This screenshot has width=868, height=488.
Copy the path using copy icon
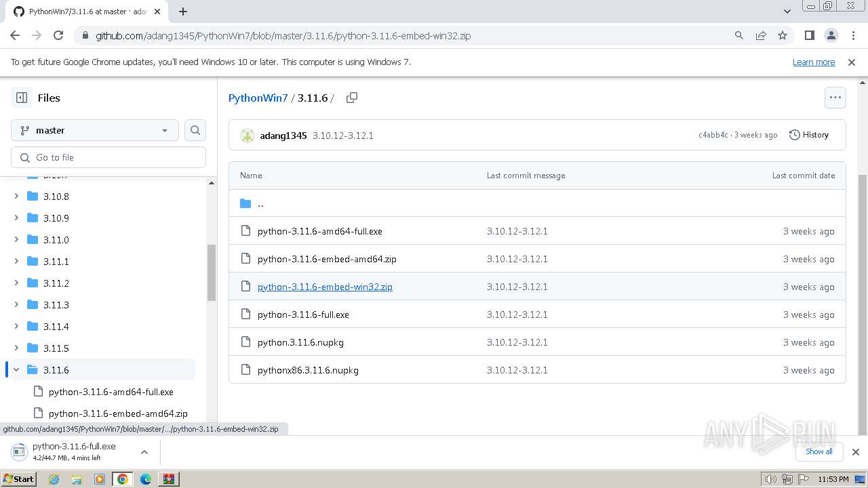pyautogui.click(x=352, y=98)
